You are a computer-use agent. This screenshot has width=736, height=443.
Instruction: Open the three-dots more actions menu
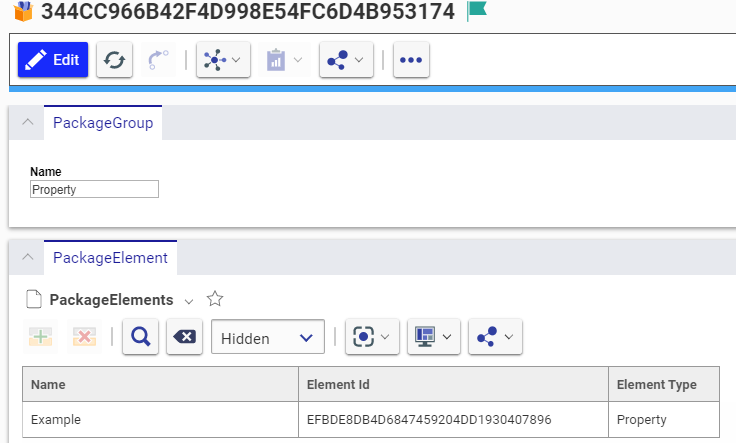tap(411, 60)
